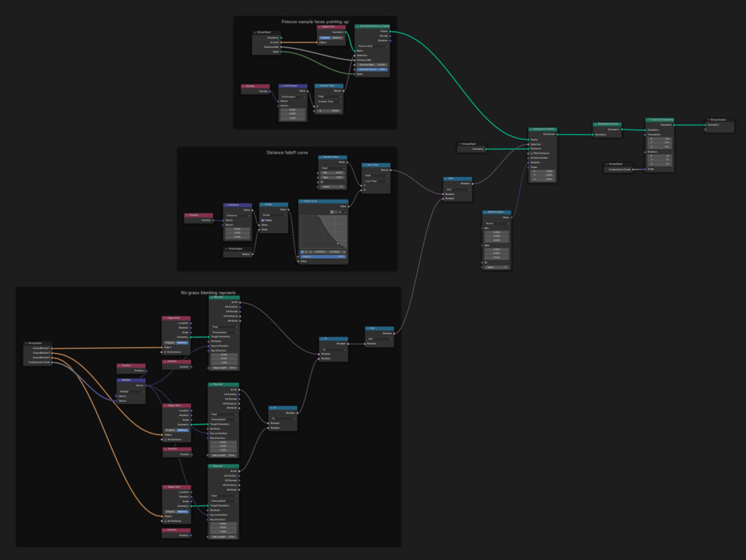746x560 pixels.
Task: Collapse the Float Curve node
Action: (301, 201)
